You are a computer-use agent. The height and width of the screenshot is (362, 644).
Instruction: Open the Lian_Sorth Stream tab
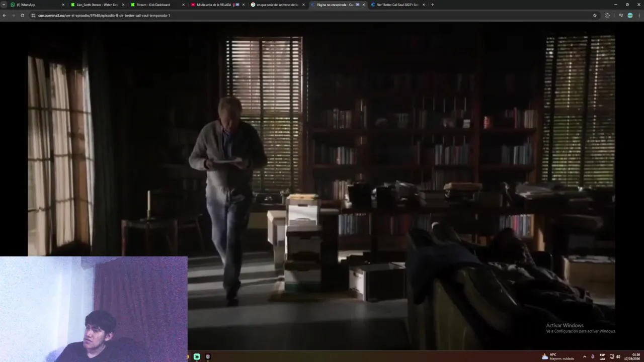point(98,5)
